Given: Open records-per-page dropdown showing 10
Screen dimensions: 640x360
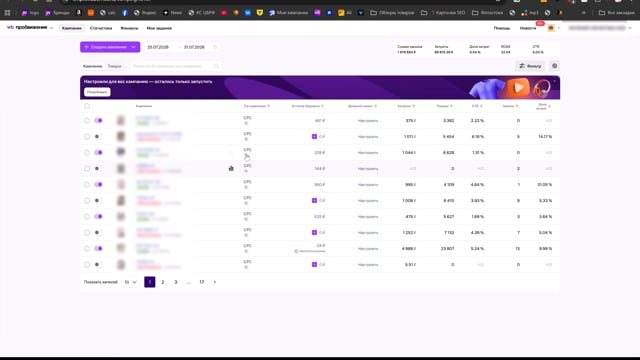Looking at the screenshot, I should [x=131, y=282].
